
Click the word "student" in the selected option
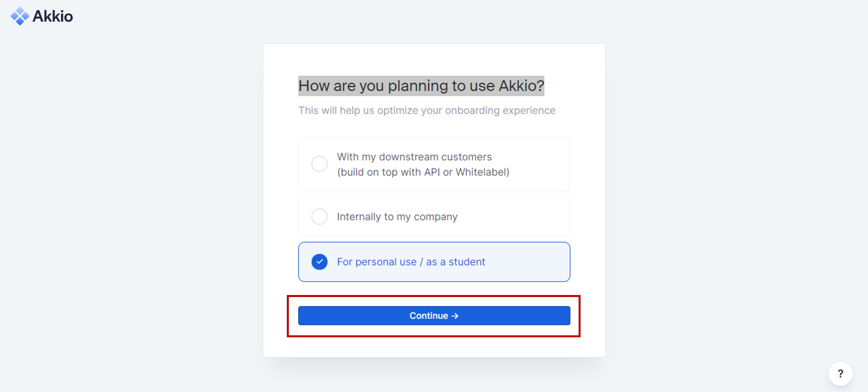coord(467,262)
